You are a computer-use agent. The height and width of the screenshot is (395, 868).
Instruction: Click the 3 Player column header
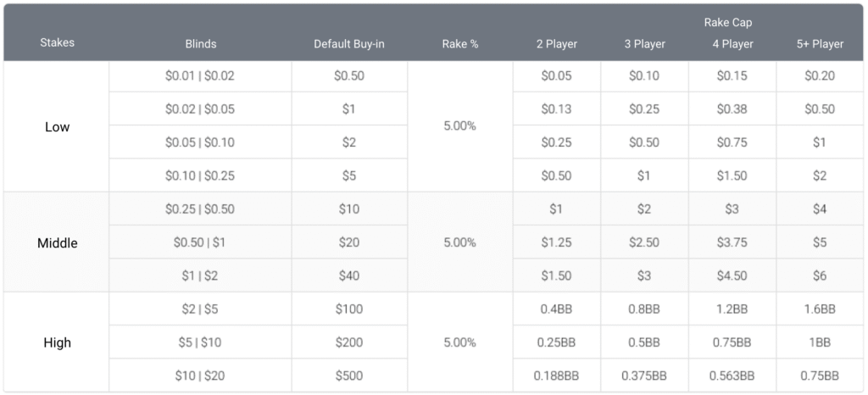pyautogui.click(x=644, y=44)
